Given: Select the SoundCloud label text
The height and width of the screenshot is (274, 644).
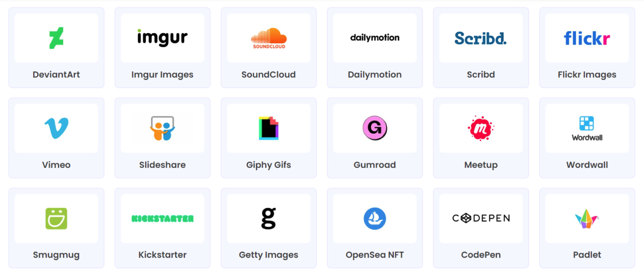Looking at the screenshot, I should (268, 75).
